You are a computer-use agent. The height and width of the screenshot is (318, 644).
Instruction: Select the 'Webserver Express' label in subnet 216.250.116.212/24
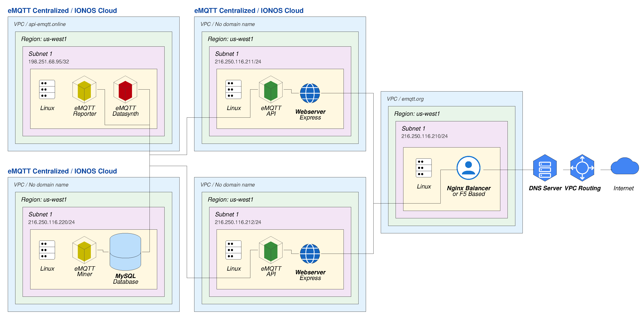point(310,275)
